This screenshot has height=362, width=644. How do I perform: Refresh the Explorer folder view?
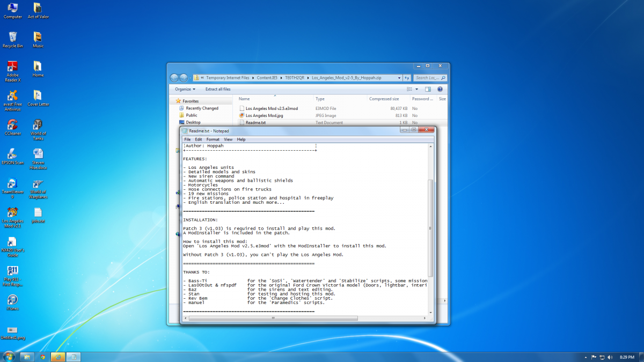pos(408,78)
